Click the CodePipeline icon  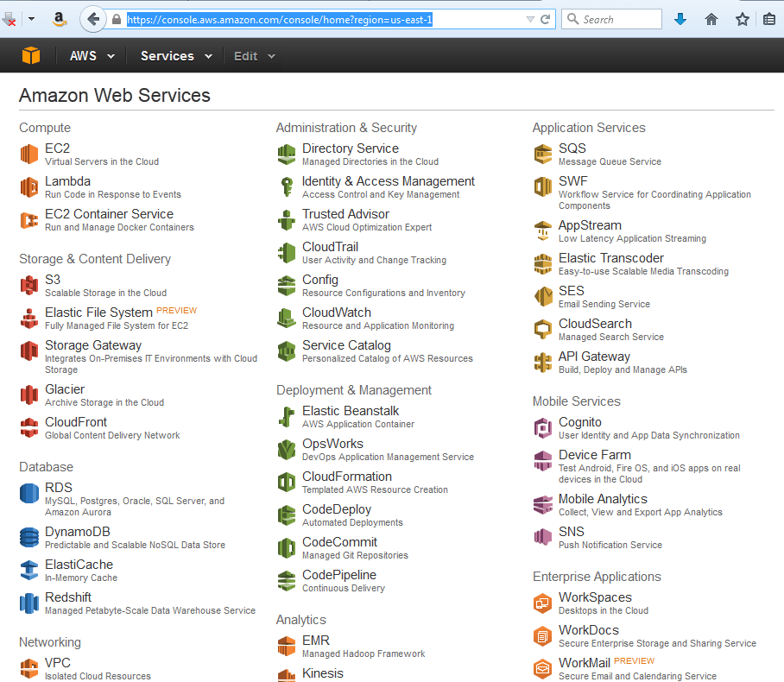tap(287, 580)
